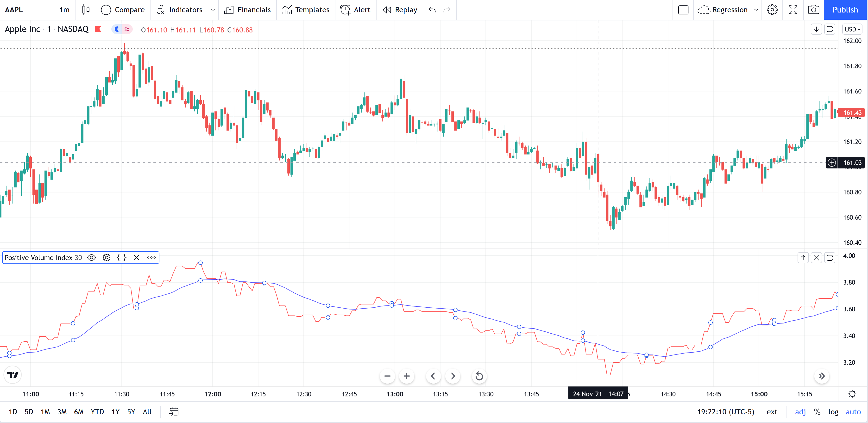This screenshot has height=423, width=868.
Task: Select the Positive Volume Index 30 label
Action: pyautogui.click(x=43, y=258)
